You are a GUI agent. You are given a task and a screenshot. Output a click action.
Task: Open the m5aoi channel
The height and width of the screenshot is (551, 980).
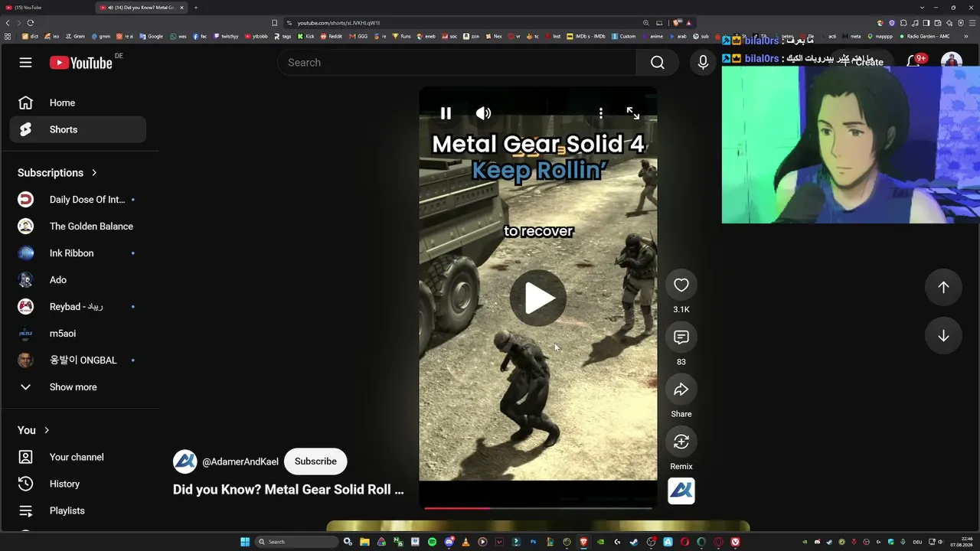(x=77, y=334)
